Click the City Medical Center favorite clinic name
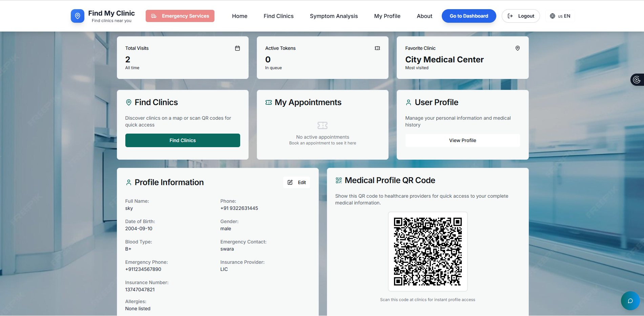The image size is (644, 316). coord(444,60)
